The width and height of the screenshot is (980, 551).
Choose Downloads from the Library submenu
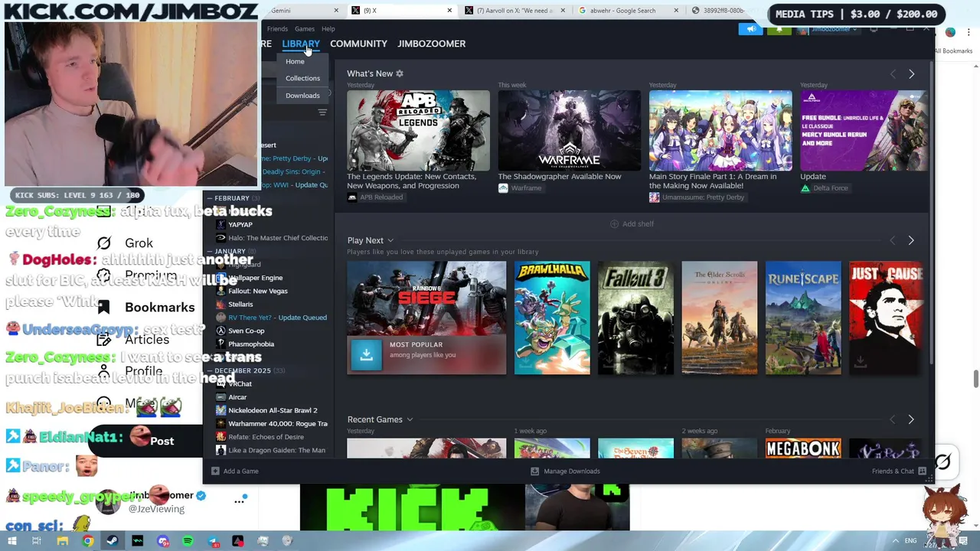pyautogui.click(x=302, y=96)
